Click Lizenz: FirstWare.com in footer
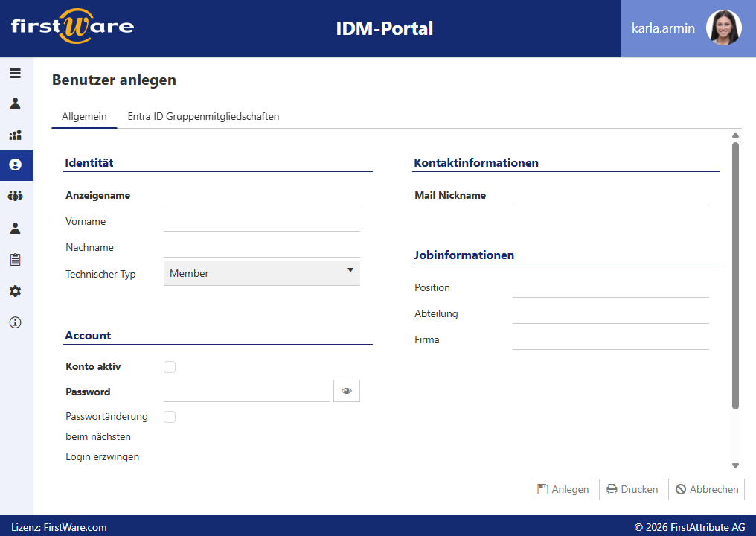Viewport: 756px width, 536px height. point(59,527)
